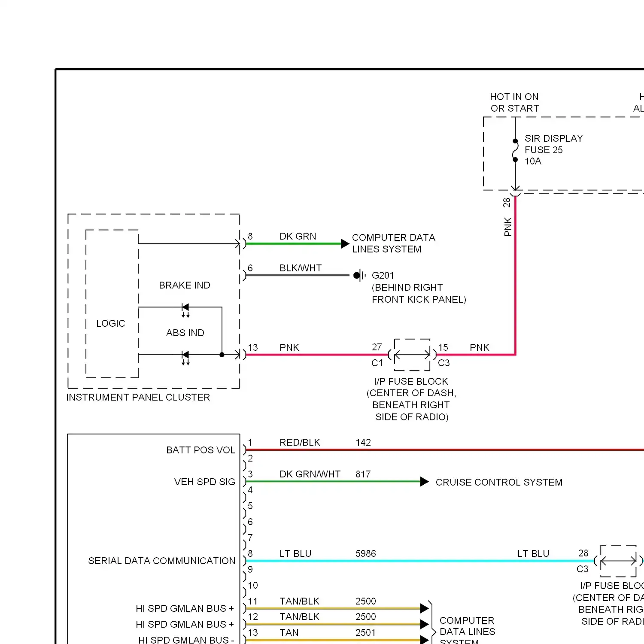Click "DATA LINES" text beside TAN wires
The height and width of the screenshot is (644, 644).
pos(468,632)
